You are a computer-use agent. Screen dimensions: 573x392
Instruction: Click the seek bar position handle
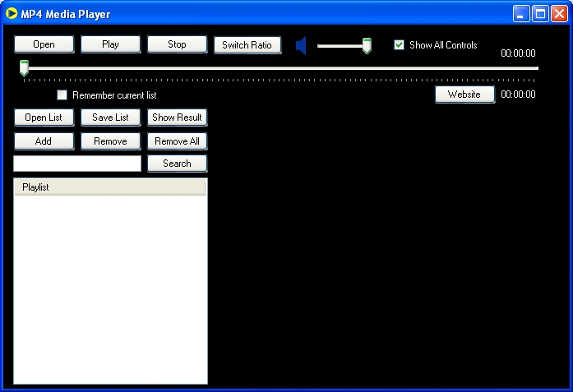(x=24, y=68)
